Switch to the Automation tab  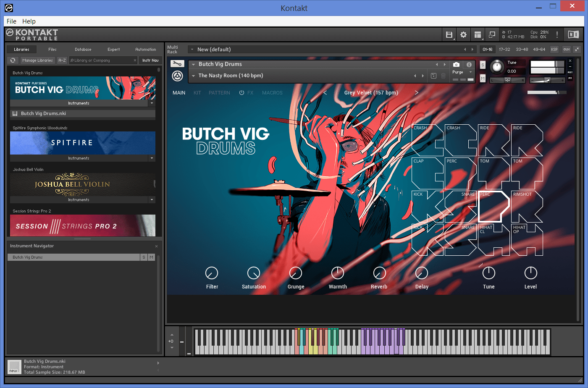pyautogui.click(x=146, y=50)
